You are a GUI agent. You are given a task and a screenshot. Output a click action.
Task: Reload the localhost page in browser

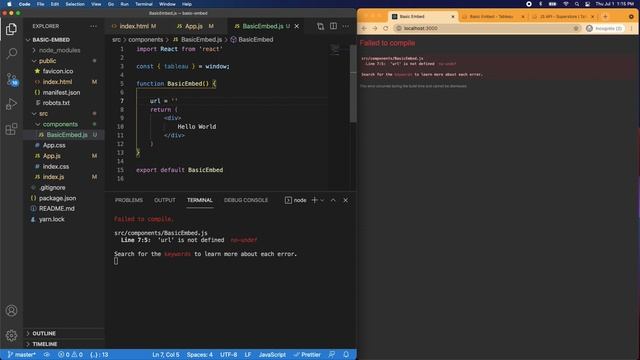coord(386,28)
